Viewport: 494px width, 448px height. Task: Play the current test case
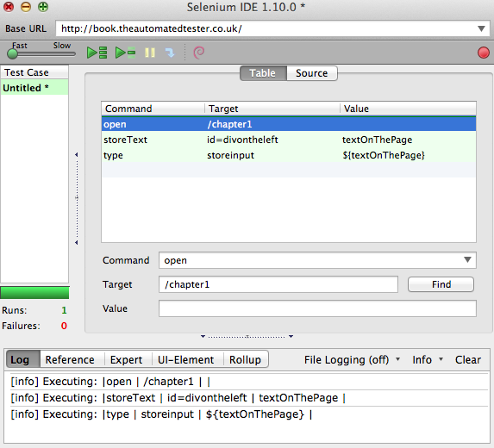[x=125, y=53]
